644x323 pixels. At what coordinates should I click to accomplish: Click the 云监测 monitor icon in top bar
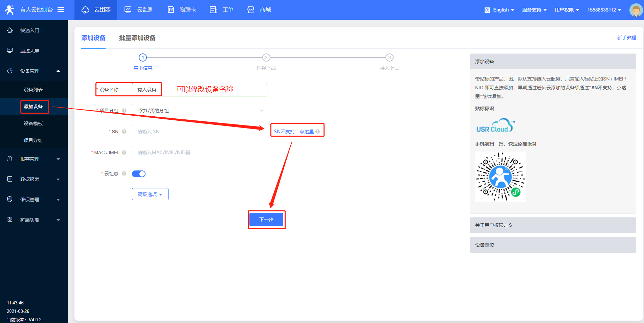pyautogui.click(x=128, y=10)
